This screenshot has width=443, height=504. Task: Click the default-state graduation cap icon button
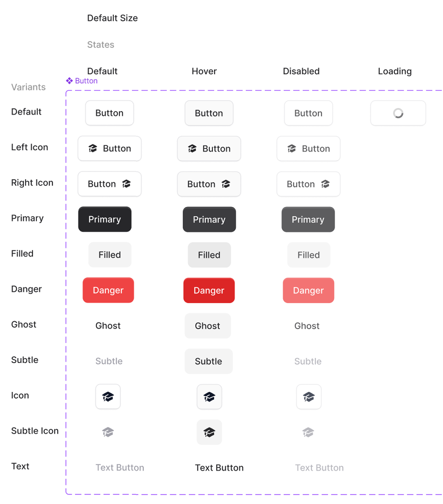tap(108, 397)
